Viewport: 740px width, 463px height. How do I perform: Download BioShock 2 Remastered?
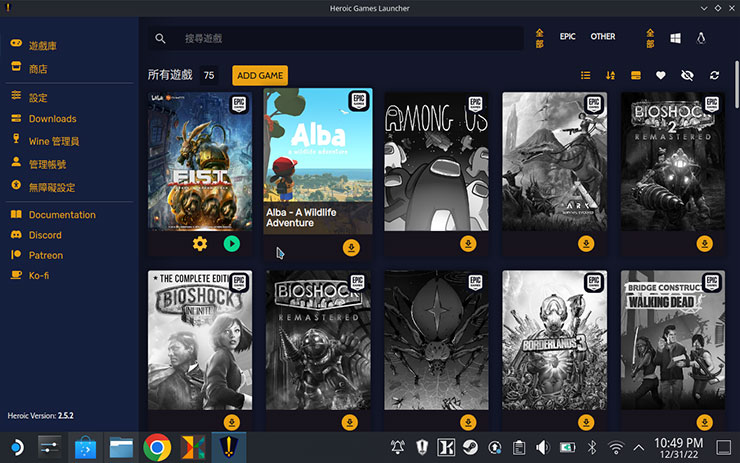pos(705,244)
